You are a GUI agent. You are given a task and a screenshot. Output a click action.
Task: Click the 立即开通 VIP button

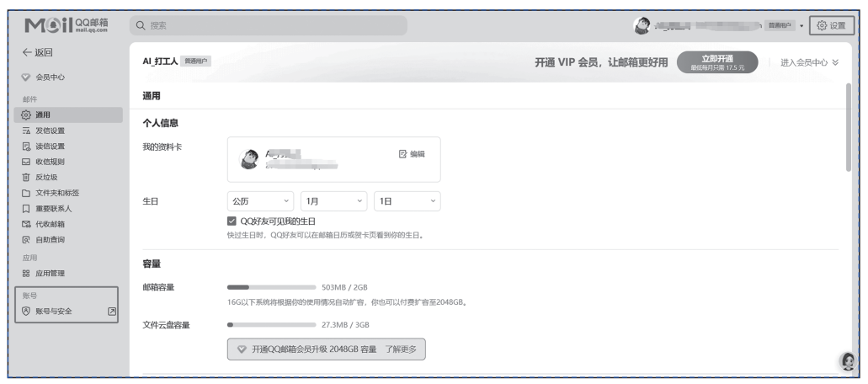click(x=716, y=62)
